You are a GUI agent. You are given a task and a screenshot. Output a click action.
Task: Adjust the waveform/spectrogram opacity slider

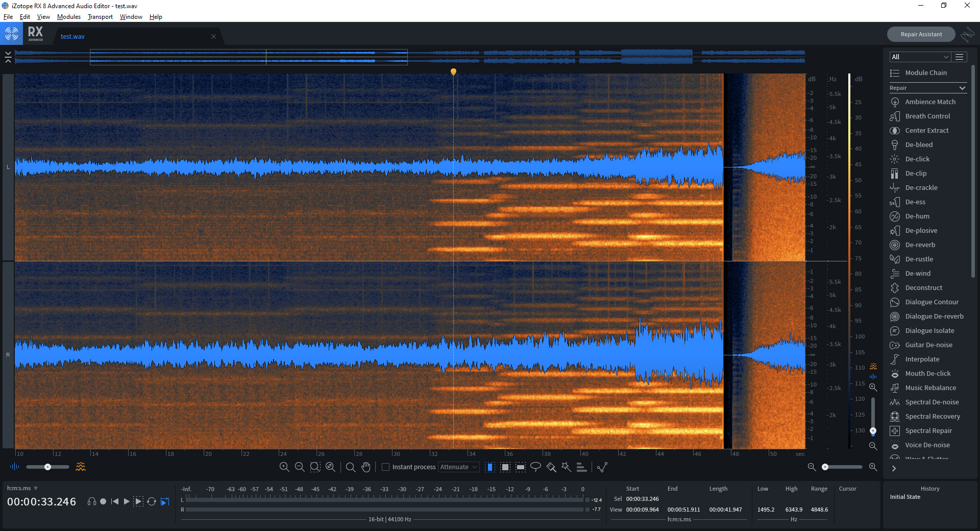pyautogui.click(x=47, y=467)
